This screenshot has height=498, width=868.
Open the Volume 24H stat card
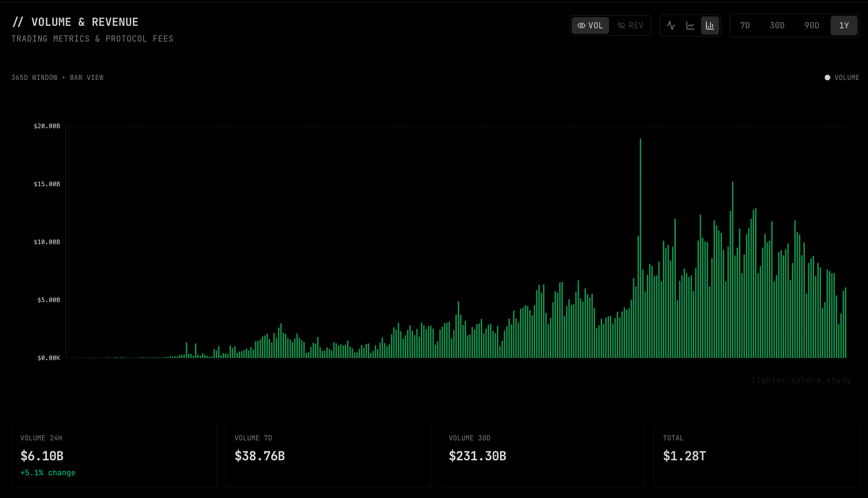[x=114, y=455]
